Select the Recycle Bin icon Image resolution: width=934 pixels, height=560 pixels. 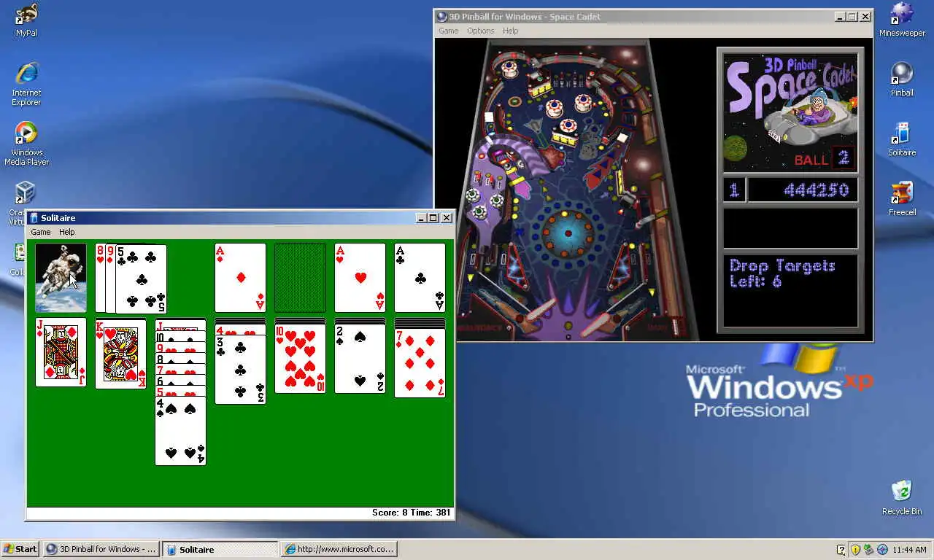coord(902,498)
